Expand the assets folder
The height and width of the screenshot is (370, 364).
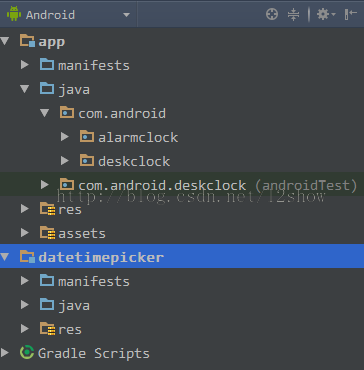pos(24,233)
